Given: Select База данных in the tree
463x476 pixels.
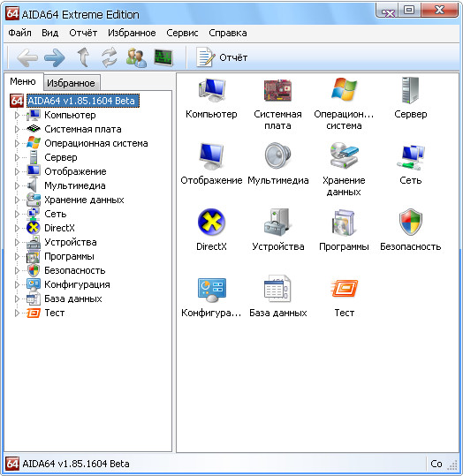Looking at the screenshot, I should (x=73, y=298).
